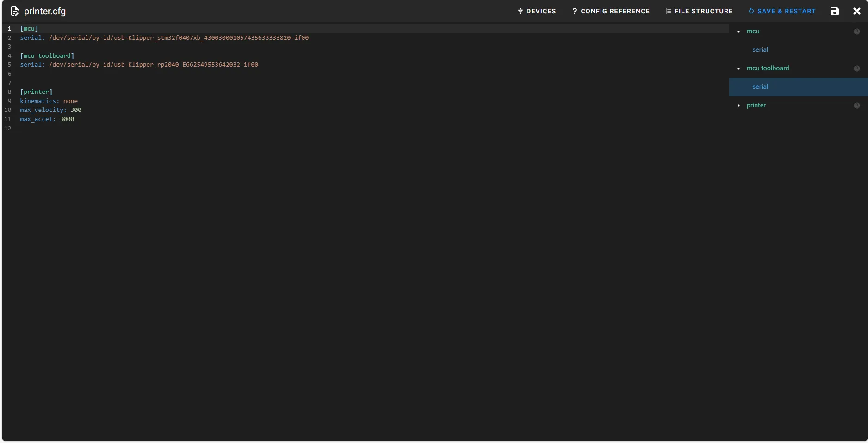868x443 pixels.
Task: Open help for mcu section
Action: click(856, 31)
